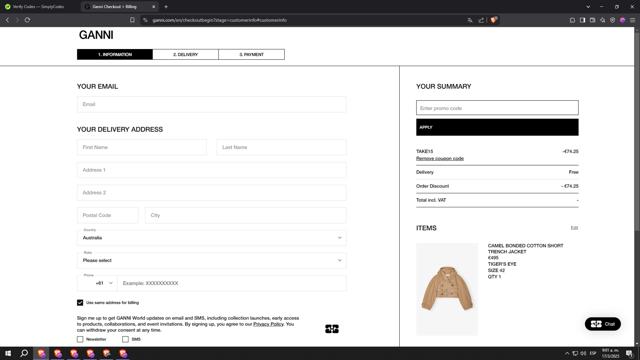The width and height of the screenshot is (640, 360).
Task: Go to the 3. Payment step
Action: coord(251,54)
